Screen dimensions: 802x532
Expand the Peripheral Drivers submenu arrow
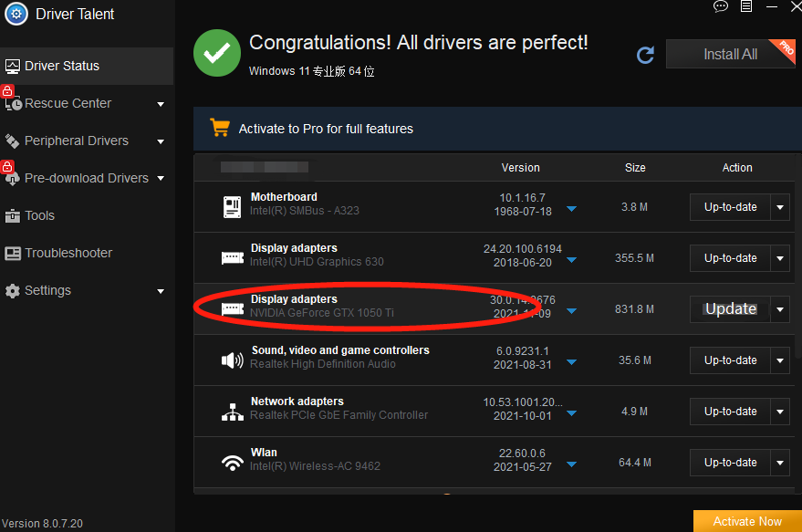(x=161, y=141)
